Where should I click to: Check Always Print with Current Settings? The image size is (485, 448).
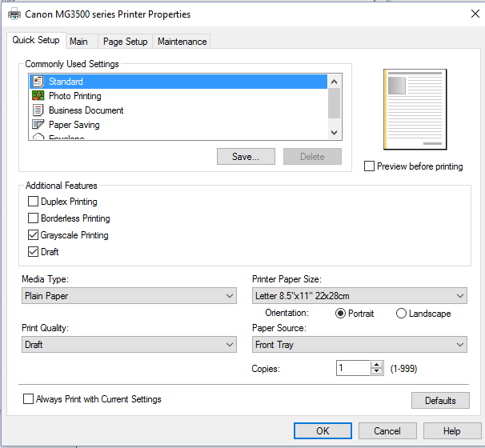pyautogui.click(x=29, y=399)
